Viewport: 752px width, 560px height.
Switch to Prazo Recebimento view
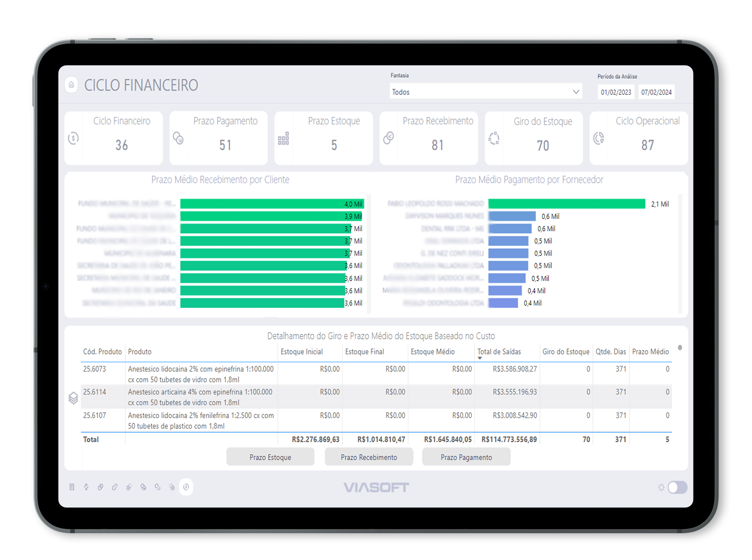click(x=369, y=457)
